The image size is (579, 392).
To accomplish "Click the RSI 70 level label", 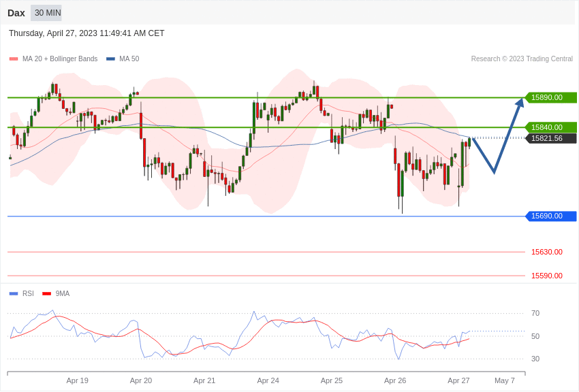I will click(535, 314).
